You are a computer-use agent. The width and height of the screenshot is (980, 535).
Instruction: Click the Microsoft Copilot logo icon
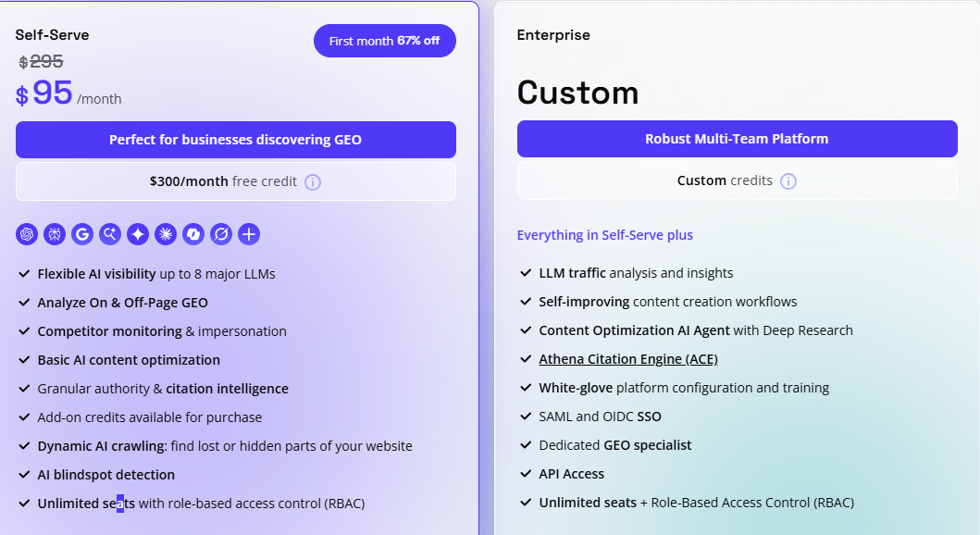click(x=193, y=234)
